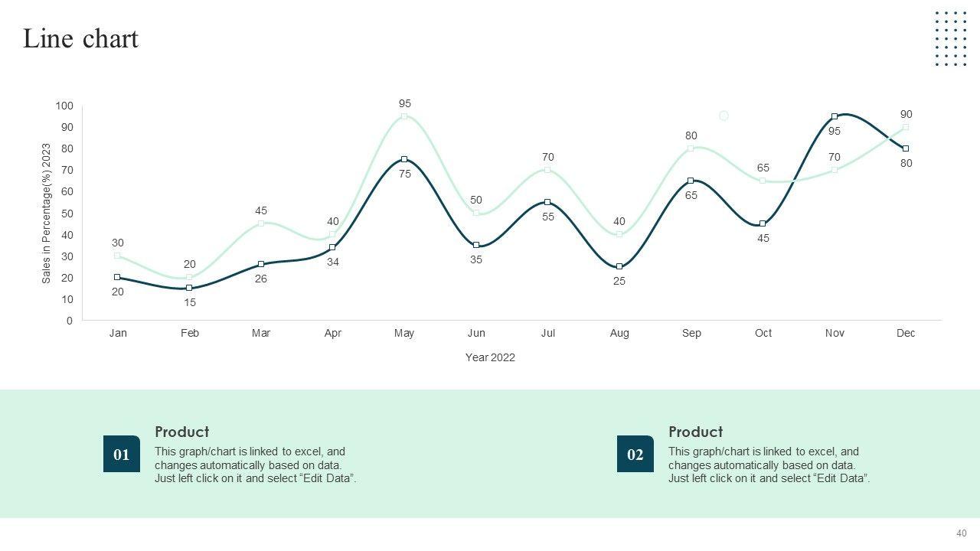This screenshot has height=551, width=980.
Task: Click the data label showing 34
Action: point(333,262)
